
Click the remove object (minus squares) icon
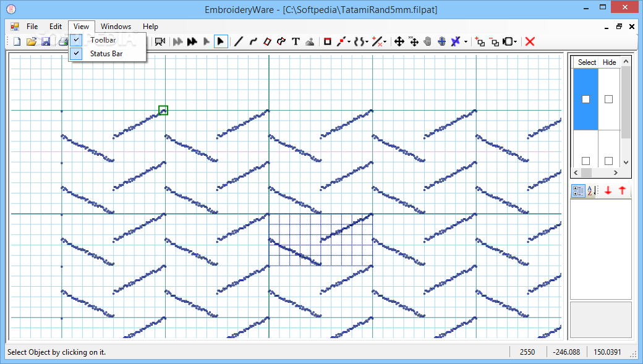tap(494, 41)
